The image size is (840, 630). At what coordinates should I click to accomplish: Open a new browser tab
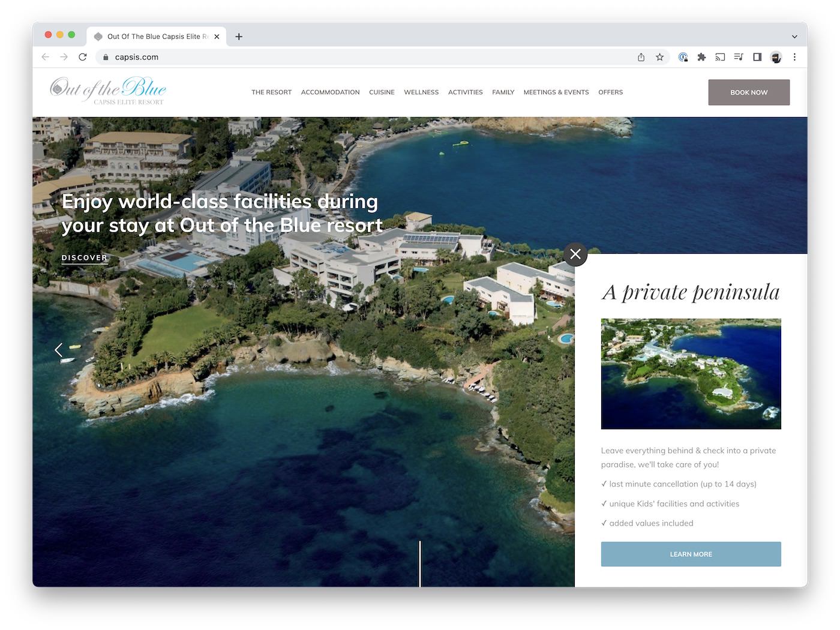(x=239, y=37)
